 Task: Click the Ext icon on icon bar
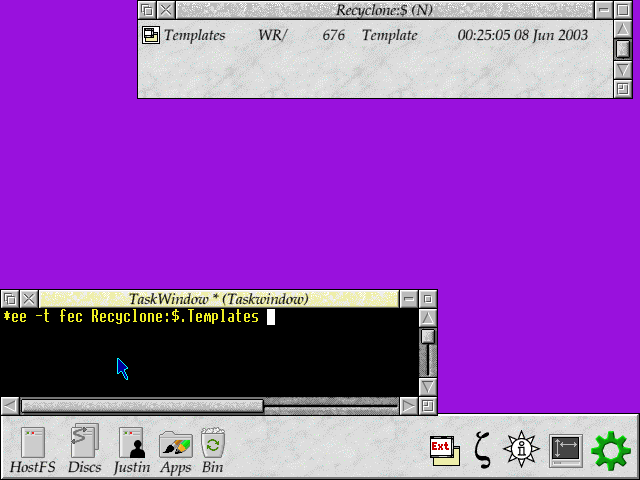[x=444, y=449]
